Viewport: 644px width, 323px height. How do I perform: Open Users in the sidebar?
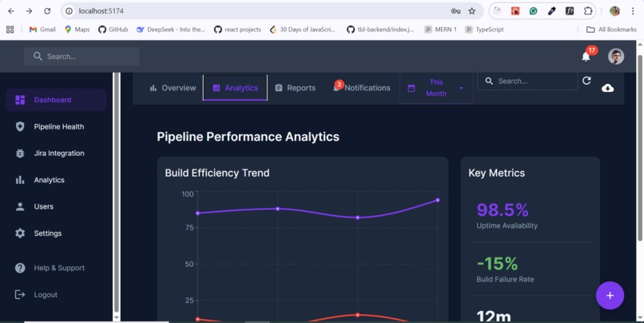56,207
